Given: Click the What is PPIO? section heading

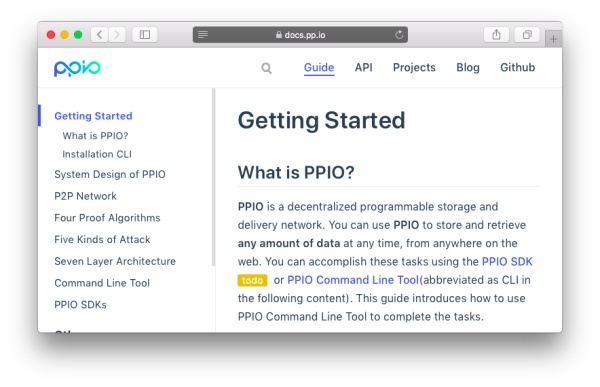Looking at the screenshot, I should click(296, 172).
